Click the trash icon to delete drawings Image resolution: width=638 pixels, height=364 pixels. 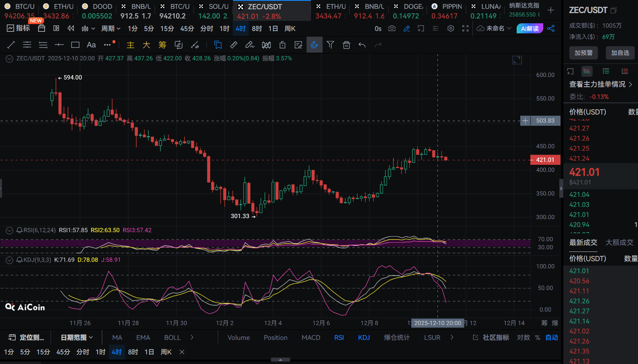pyautogui.click(x=346, y=45)
